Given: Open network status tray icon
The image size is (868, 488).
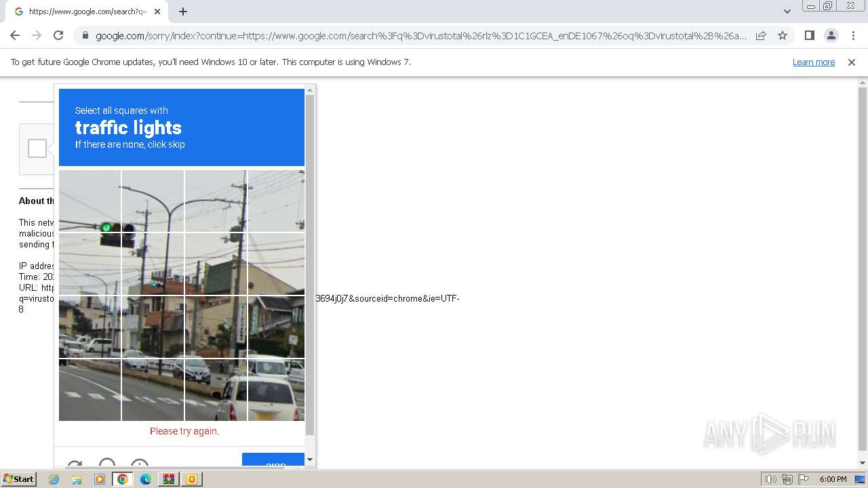Looking at the screenshot, I should (787, 479).
